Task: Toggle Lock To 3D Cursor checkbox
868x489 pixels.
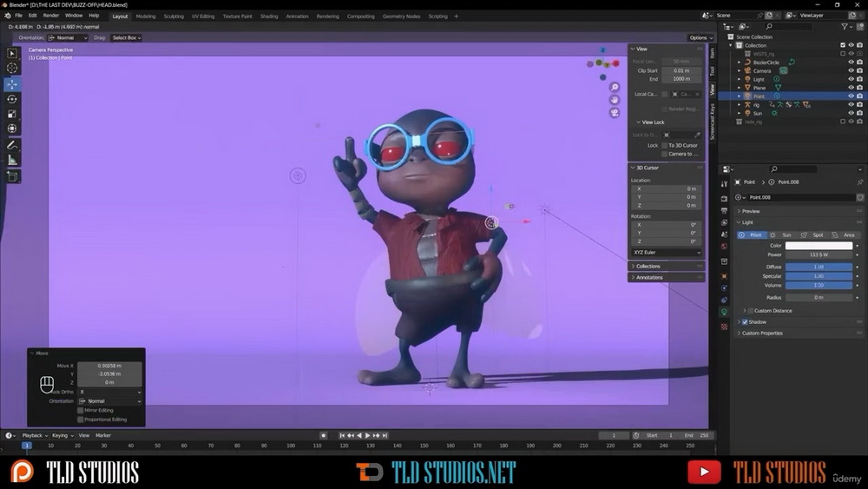Action: (x=665, y=146)
